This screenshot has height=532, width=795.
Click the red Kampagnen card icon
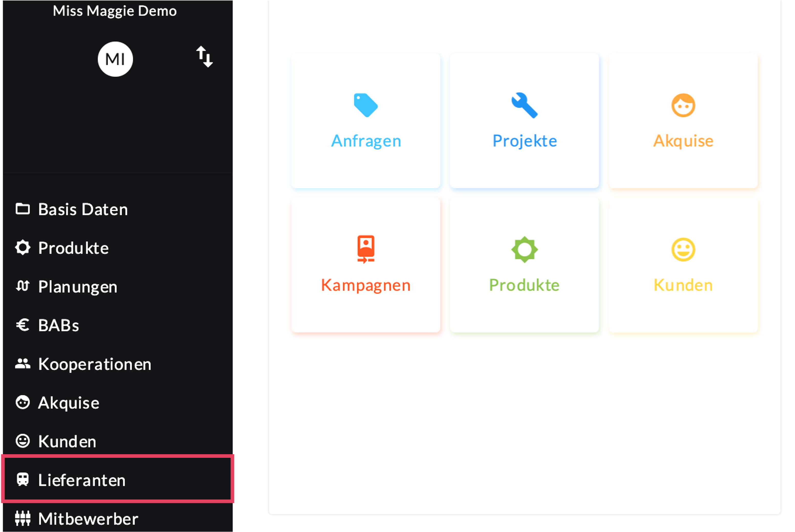click(366, 249)
